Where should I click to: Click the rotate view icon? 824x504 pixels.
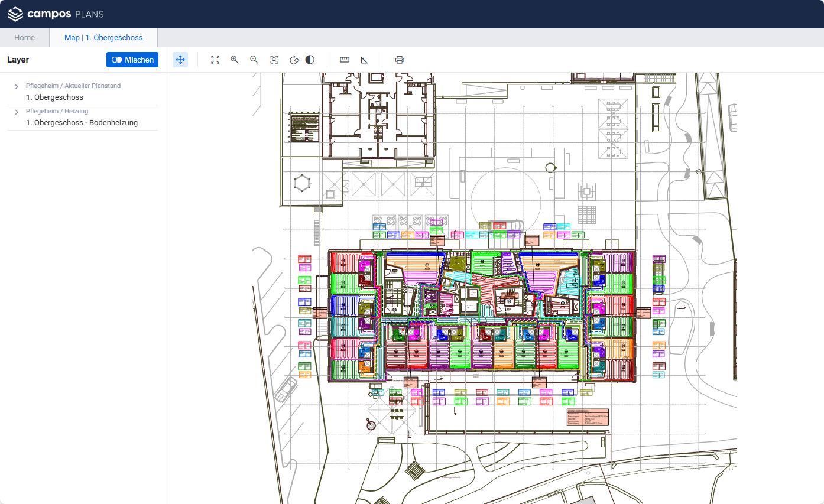294,60
